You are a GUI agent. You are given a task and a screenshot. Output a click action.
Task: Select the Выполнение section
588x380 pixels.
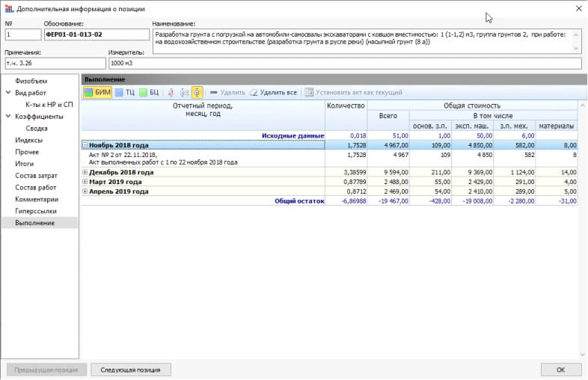click(x=40, y=223)
